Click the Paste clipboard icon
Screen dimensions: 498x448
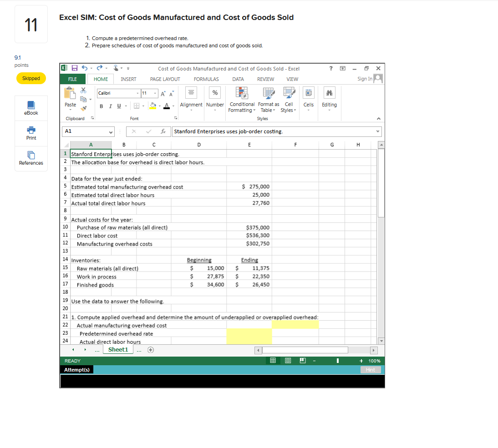(x=70, y=93)
